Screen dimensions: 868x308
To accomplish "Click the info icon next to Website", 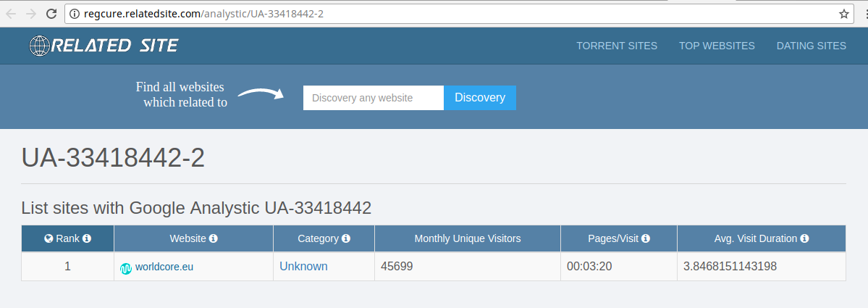I will [213, 238].
